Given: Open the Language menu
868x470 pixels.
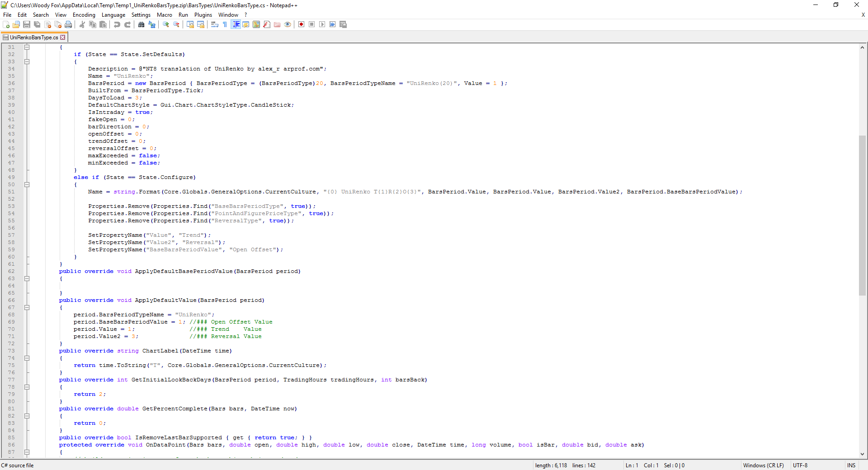Looking at the screenshot, I should pyautogui.click(x=113, y=15).
